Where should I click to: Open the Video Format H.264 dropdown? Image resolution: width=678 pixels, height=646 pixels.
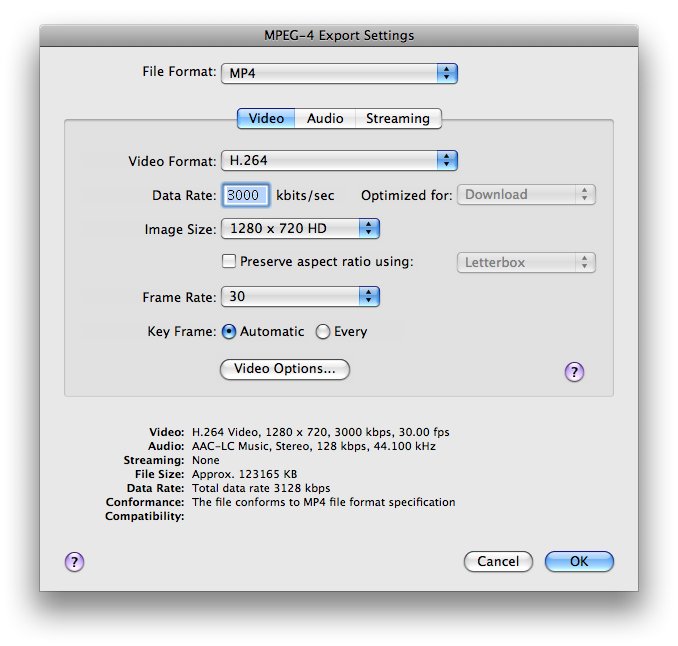pyautogui.click(x=339, y=160)
